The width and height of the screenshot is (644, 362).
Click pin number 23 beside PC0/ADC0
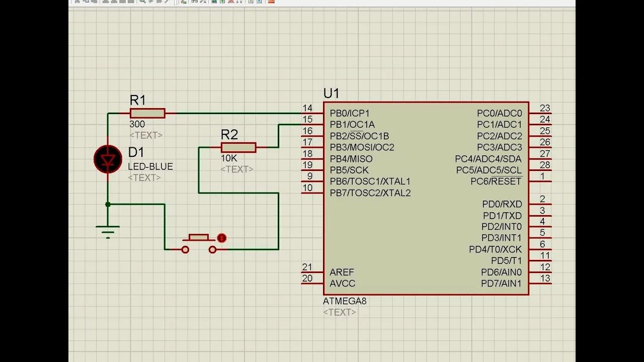pyautogui.click(x=545, y=108)
